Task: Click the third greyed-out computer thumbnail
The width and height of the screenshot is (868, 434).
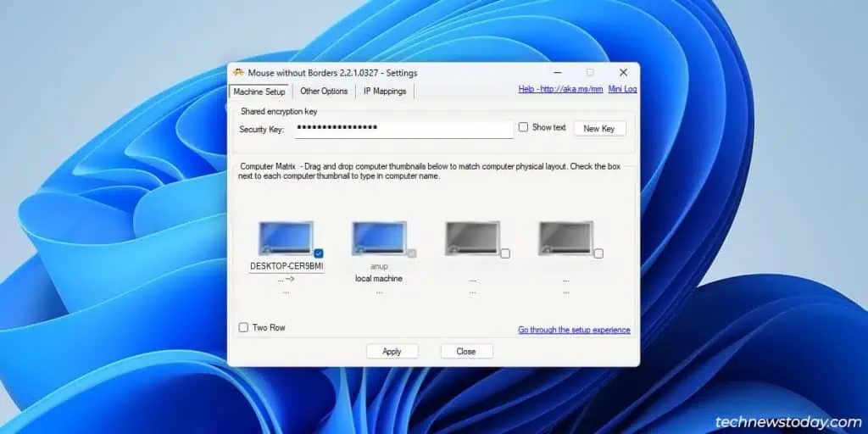Action: coord(472,238)
